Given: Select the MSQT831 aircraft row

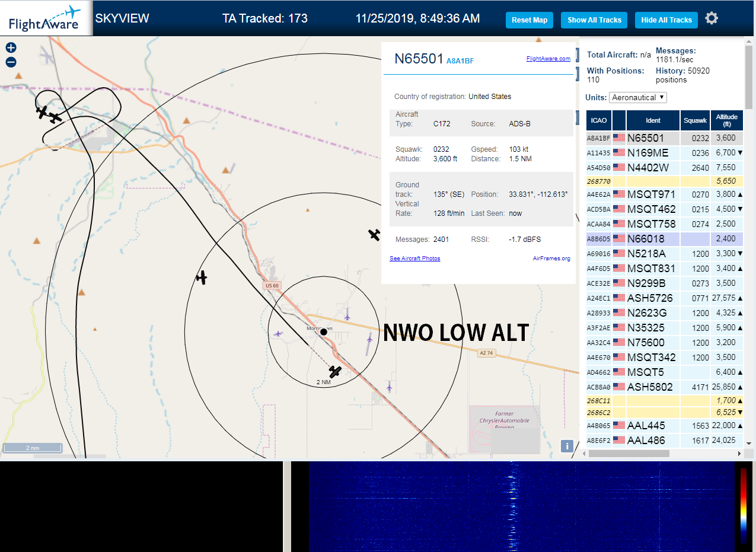Looking at the screenshot, I should pos(665,269).
